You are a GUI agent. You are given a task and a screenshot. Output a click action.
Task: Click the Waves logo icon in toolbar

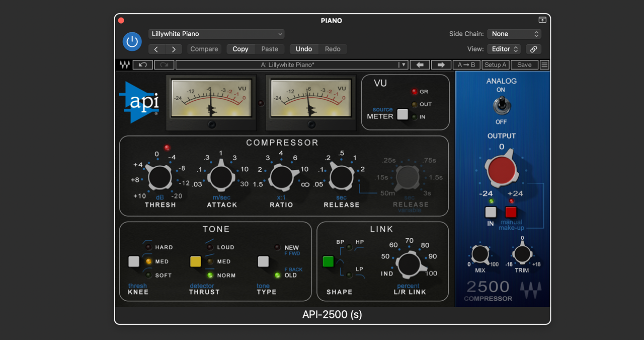click(x=124, y=64)
